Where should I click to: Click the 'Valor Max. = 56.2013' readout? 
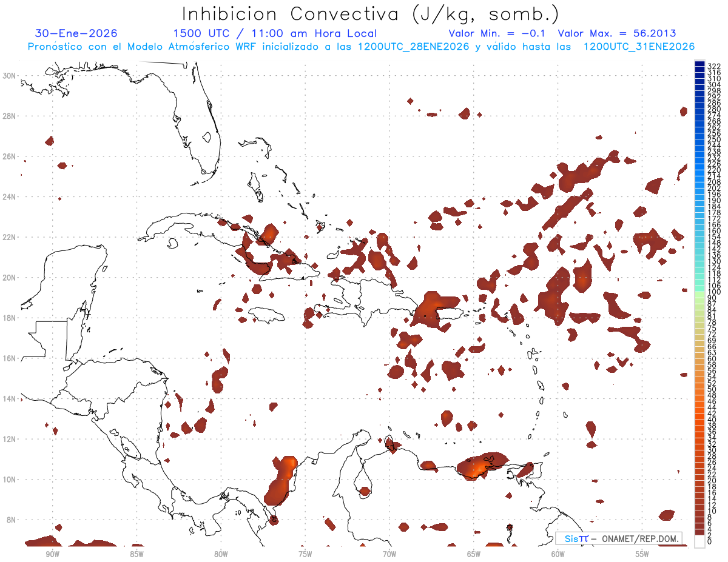tap(617, 33)
